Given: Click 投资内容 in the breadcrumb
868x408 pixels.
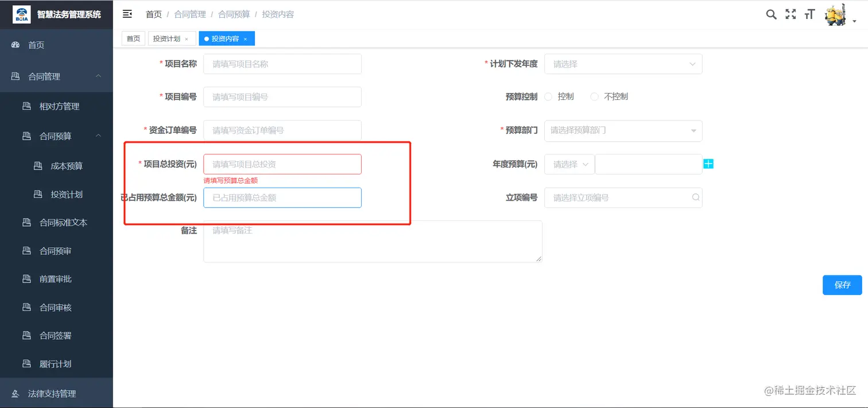Looking at the screenshot, I should coord(278,14).
